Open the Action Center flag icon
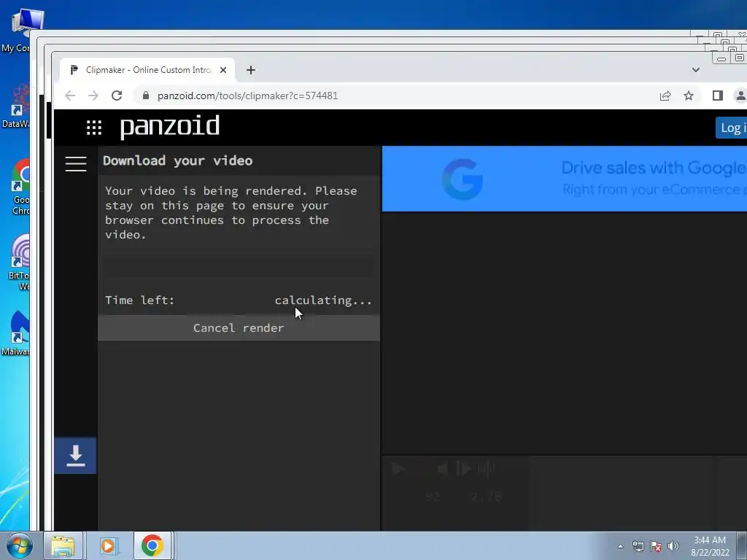The image size is (747, 560). coord(656,546)
